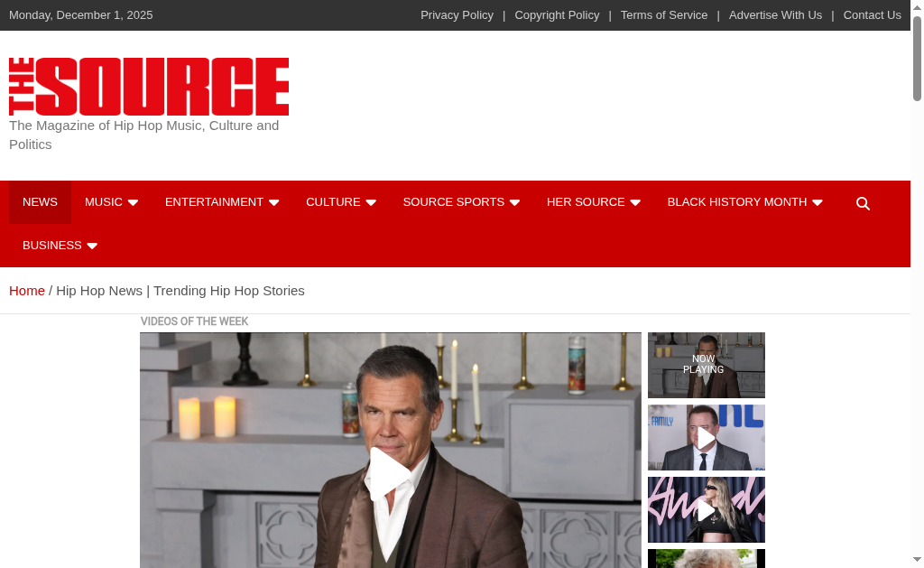Play the third video thumbnail in playlist
924x568 pixels.
point(706,510)
